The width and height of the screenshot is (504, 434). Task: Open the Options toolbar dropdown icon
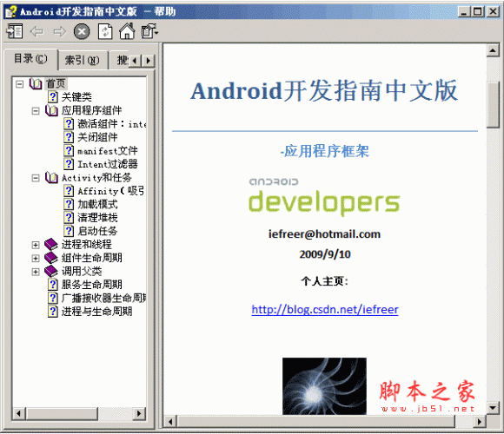[x=149, y=31]
